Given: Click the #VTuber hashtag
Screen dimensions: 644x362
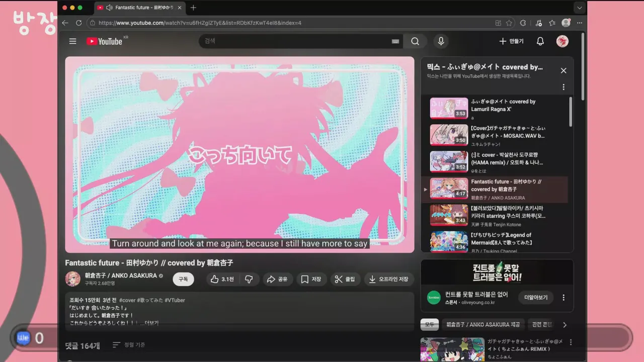Looking at the screenshot, I should [x=175, y=300].
